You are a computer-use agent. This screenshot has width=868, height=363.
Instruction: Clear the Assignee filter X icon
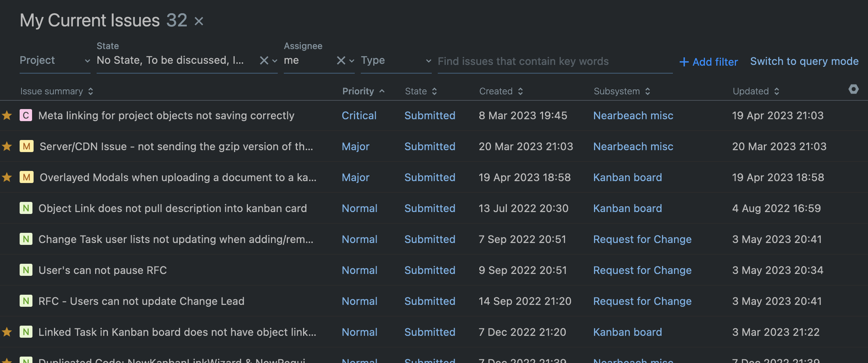click(341, 60)
